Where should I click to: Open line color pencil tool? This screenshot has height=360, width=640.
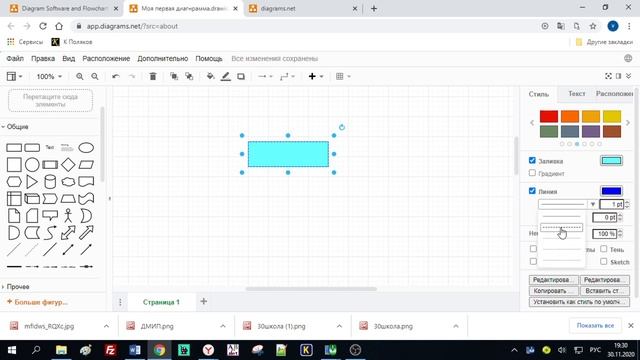[225, 76]
